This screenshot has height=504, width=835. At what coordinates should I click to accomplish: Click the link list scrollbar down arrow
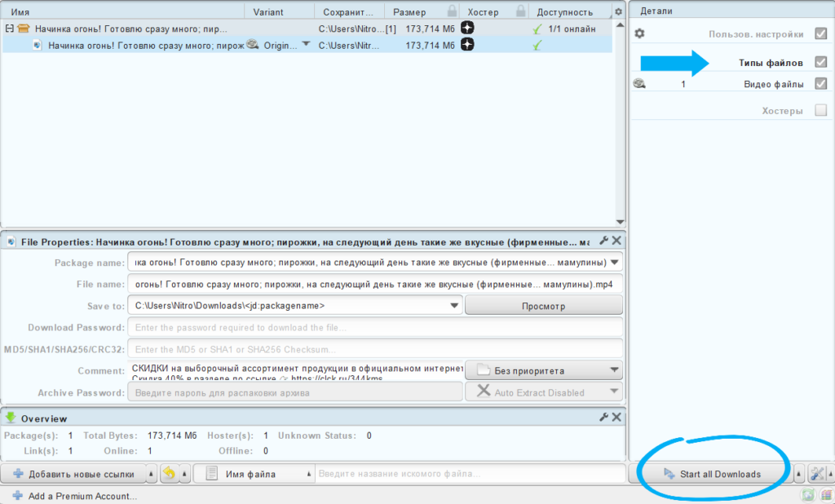click(x=620, y=222)
